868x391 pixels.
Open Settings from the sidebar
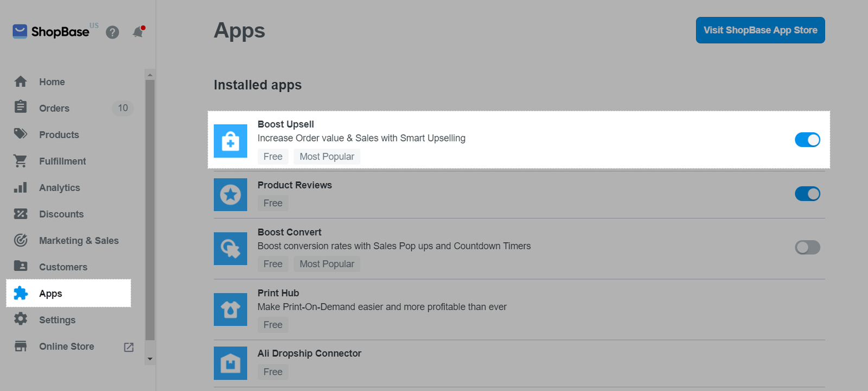[x=57, y=320]
